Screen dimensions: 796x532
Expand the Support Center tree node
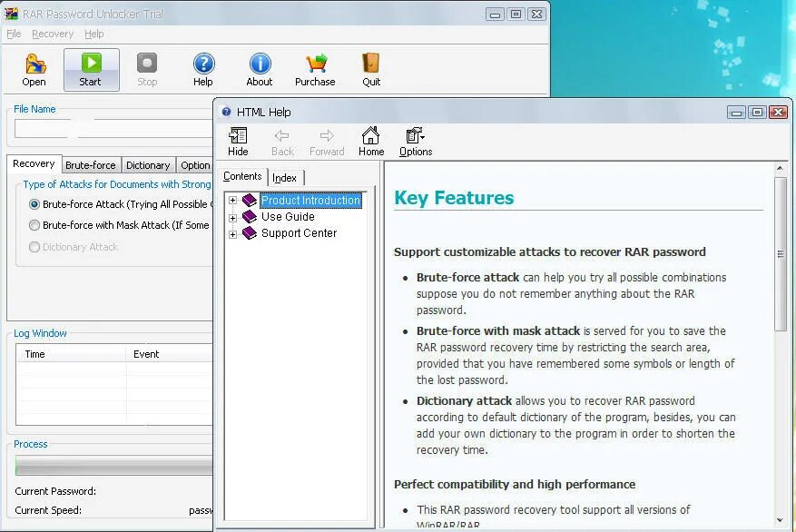[x=232, y=234]
